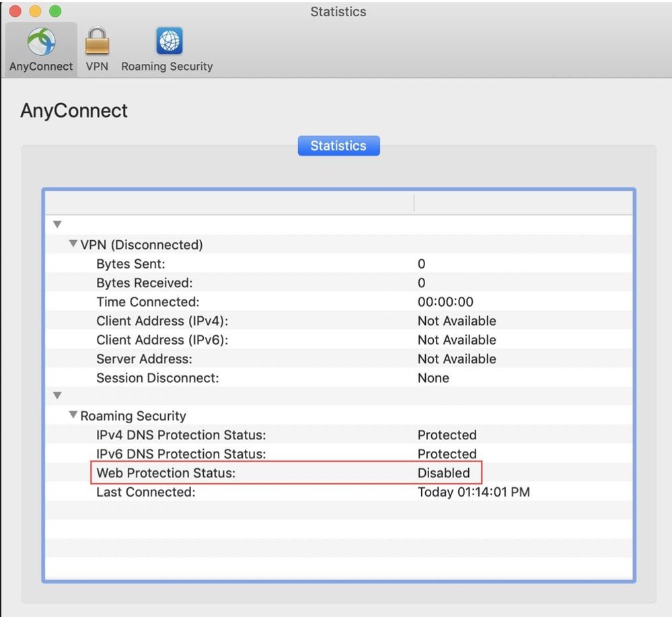Minimize the Statistics window with yellow button
This screenshot has width=672, height=617.
[x=35, y=11]
